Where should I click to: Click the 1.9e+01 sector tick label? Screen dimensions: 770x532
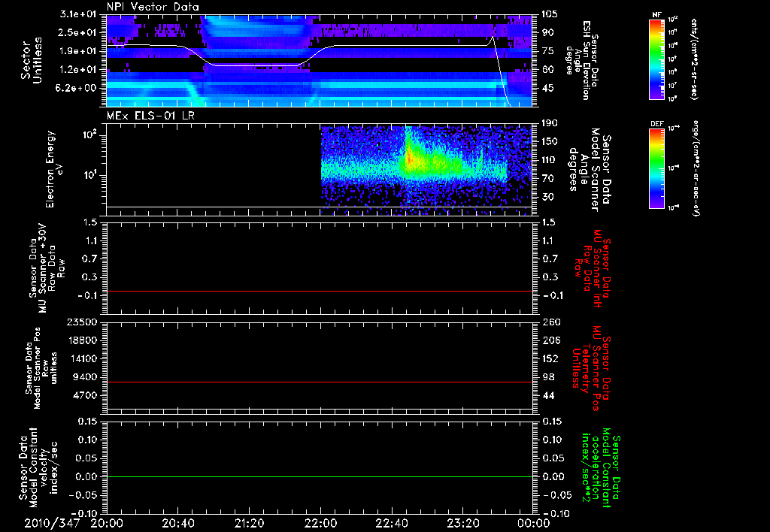pos(78,51)
